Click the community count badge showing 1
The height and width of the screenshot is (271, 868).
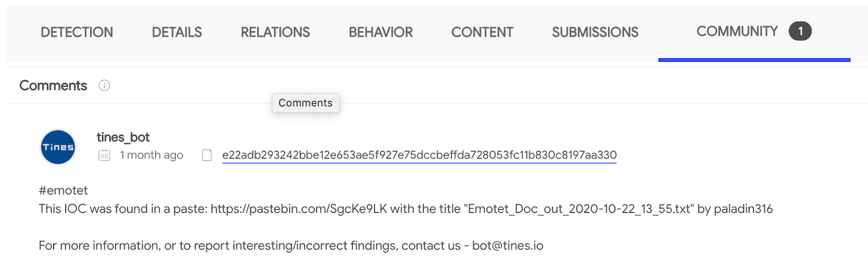(800, 31)
